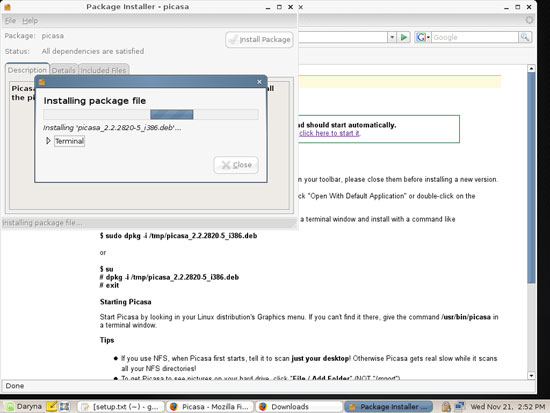This screenshot has height=413, width=550.
Task: Open the Google search engine selector
Action: [423, 37]
